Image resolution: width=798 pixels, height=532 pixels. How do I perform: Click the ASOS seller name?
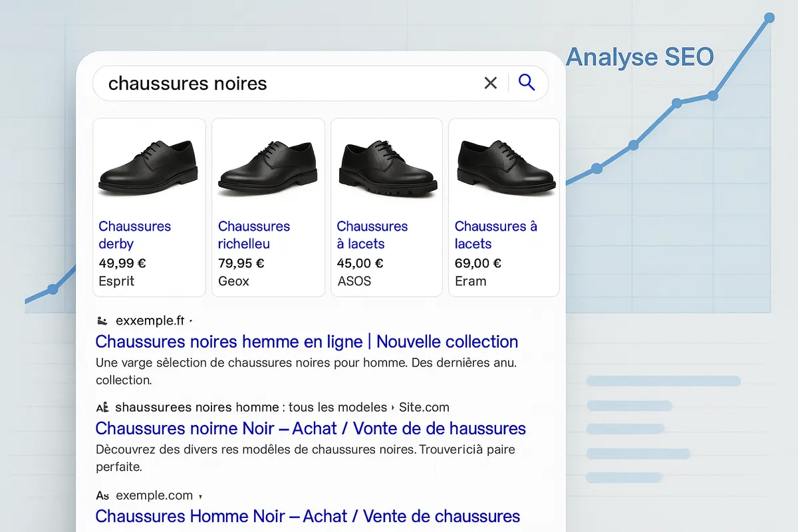coord(354,281)
